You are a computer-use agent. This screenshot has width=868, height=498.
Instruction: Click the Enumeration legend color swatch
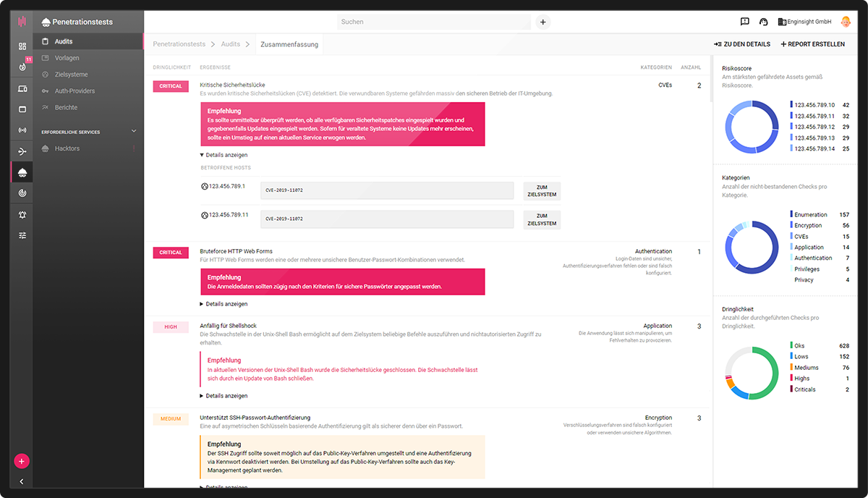pos(791,215)
